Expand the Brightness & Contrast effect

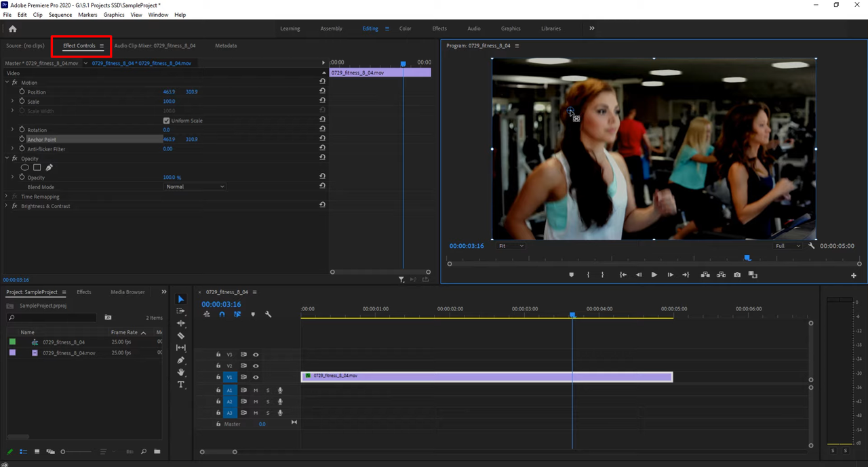[x=7, y=206]
